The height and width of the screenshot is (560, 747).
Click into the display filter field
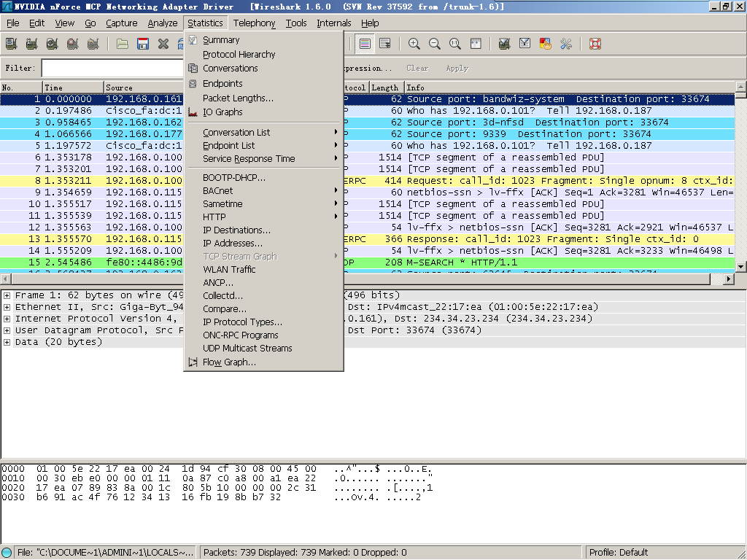coord(112,68)
